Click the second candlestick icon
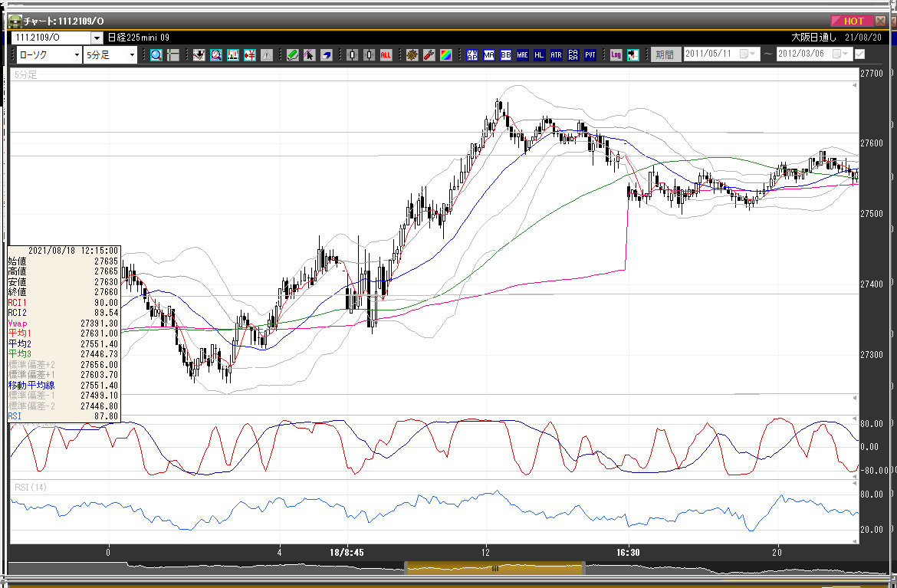Image resolution: width=897 pixels, height=588 pixels. (369, 55)
